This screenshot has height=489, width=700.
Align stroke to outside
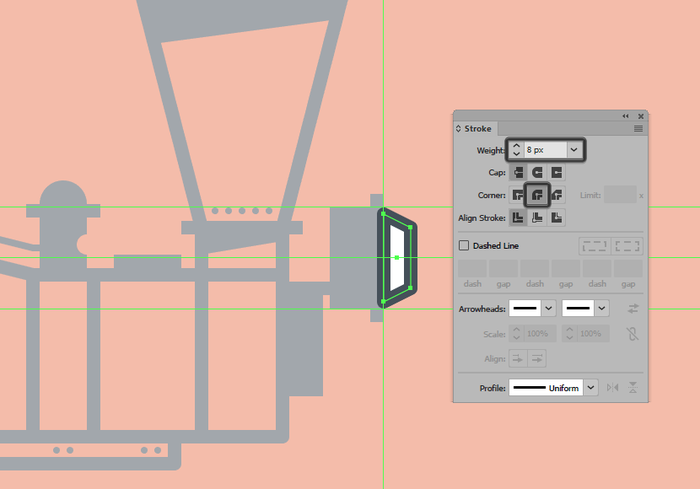[x=557, y=217]
